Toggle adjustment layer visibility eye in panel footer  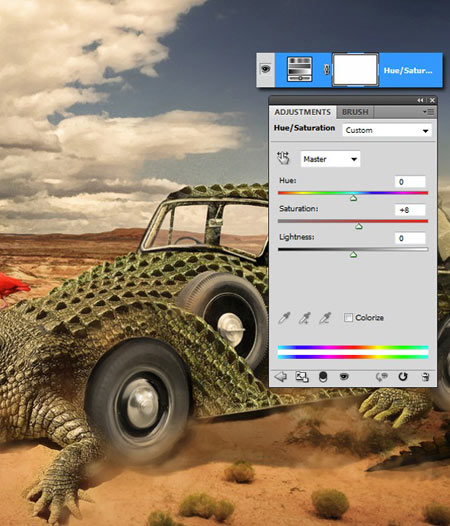point(344,377)
